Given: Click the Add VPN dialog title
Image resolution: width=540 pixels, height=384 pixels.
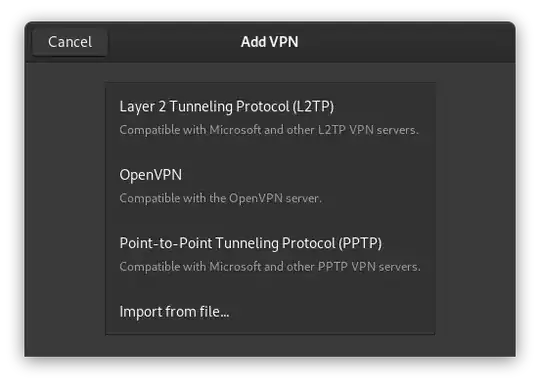Looking at the screenshot, I should 270,42.
